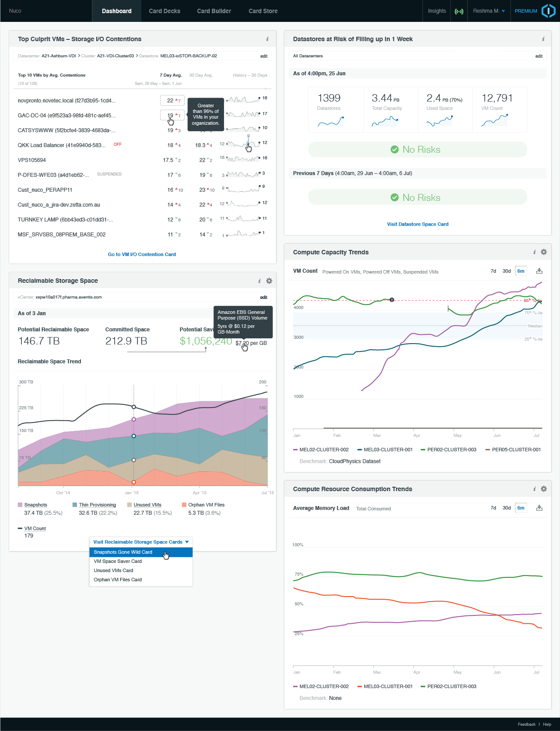Open Reshma M. user dropdown
Viewport: 560px width, 731px height.
tap(489, 11)
